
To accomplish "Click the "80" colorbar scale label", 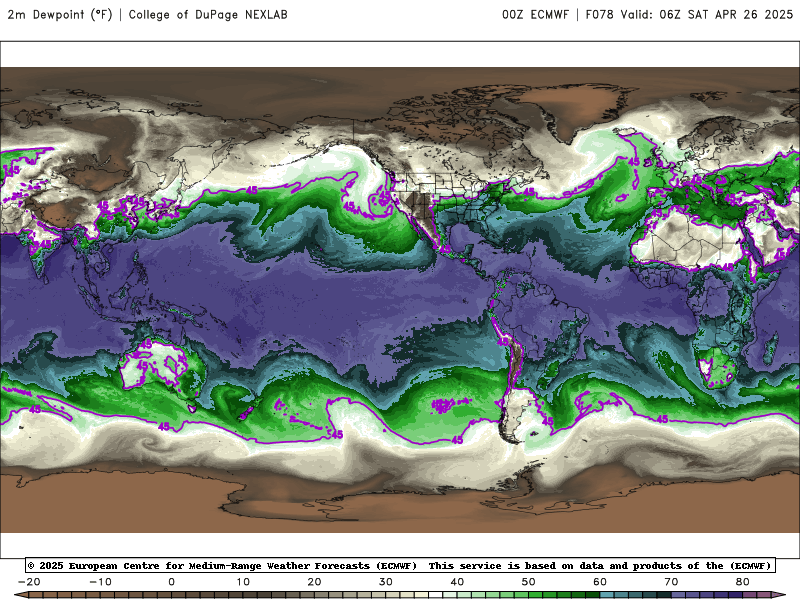I will point(743,582).
